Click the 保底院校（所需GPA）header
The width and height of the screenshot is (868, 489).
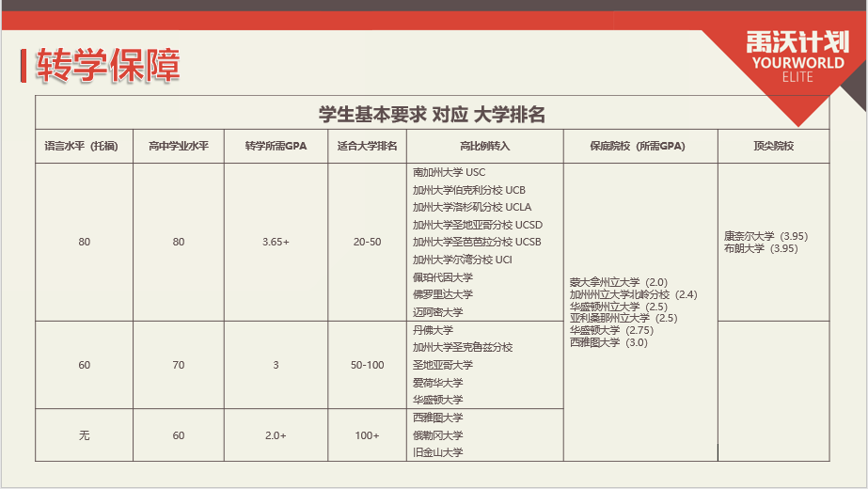(x=639, y=147)
